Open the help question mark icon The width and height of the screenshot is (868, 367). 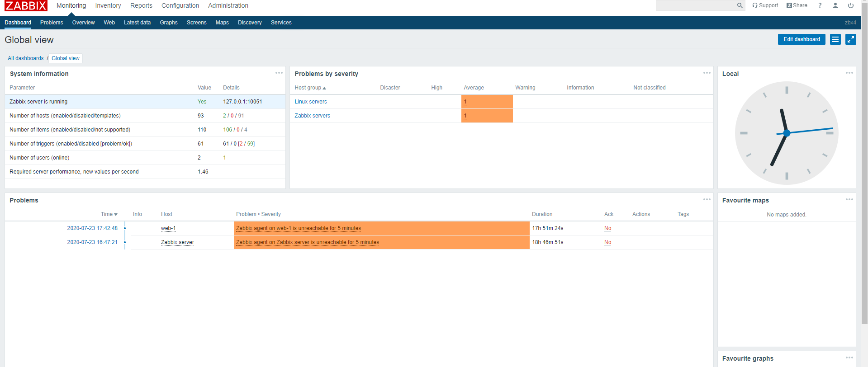(x=820, y=5)
